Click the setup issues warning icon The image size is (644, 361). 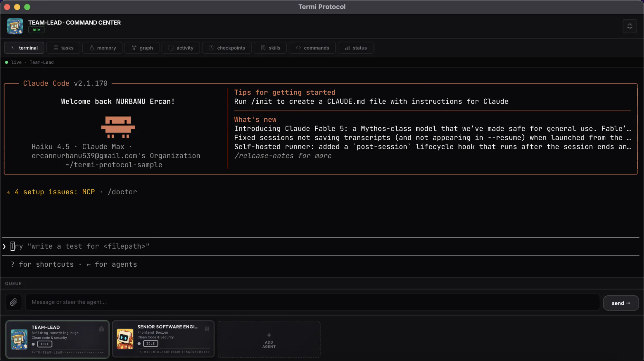pos(8,192)
